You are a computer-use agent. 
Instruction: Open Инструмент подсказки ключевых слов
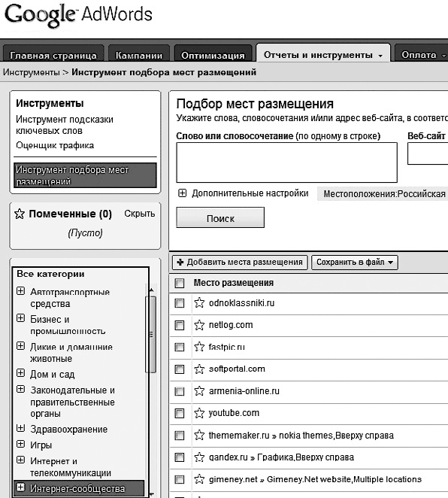coord(65,125)
